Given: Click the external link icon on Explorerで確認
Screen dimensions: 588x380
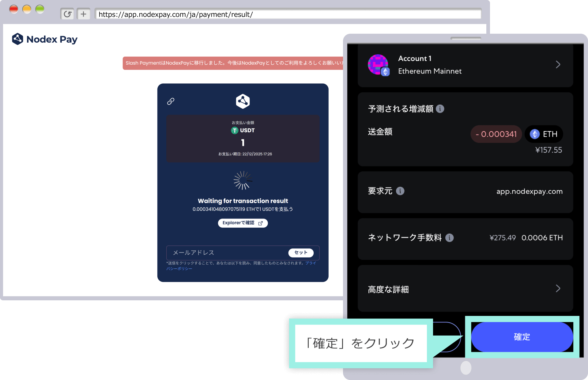Looking at the screenshot, I should point(261,223).
